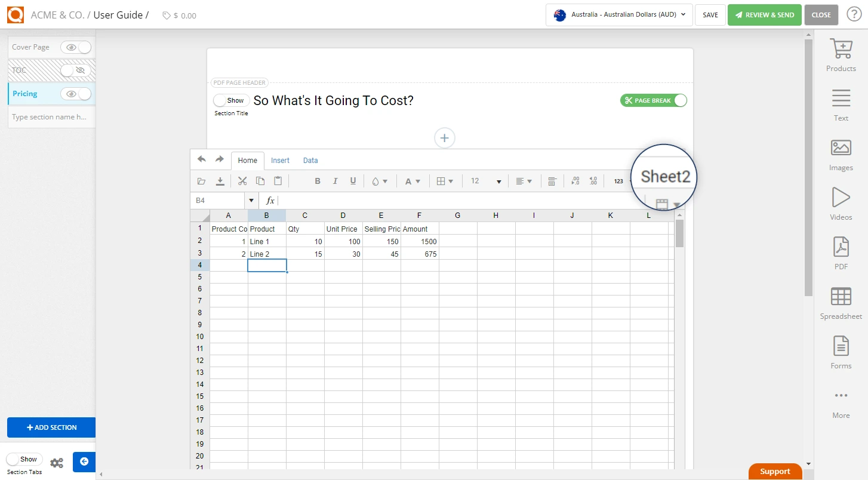Switch to the Insert tab in the spreadsheet
The height and width of the screenshot is (480, 868).
[x=280, y=160]
